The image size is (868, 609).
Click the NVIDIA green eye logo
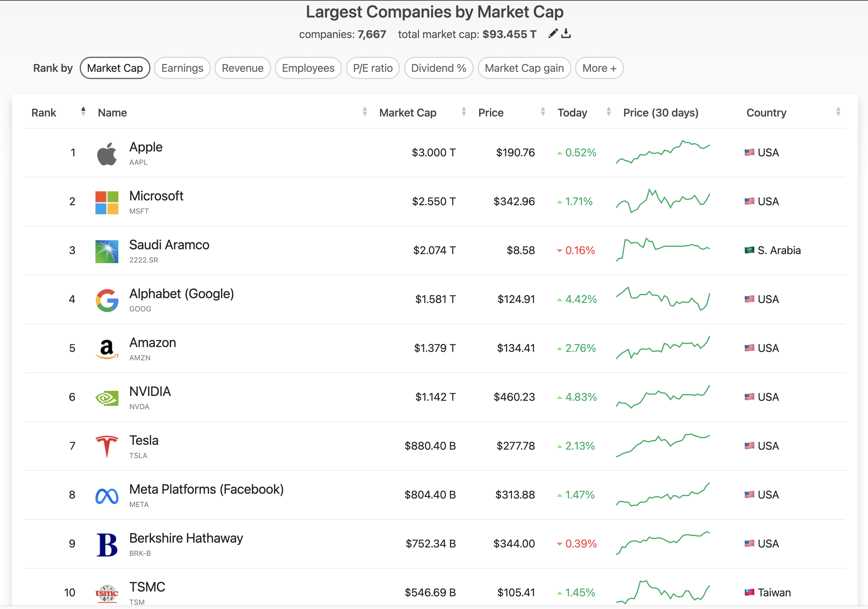(x=107, y=398)
